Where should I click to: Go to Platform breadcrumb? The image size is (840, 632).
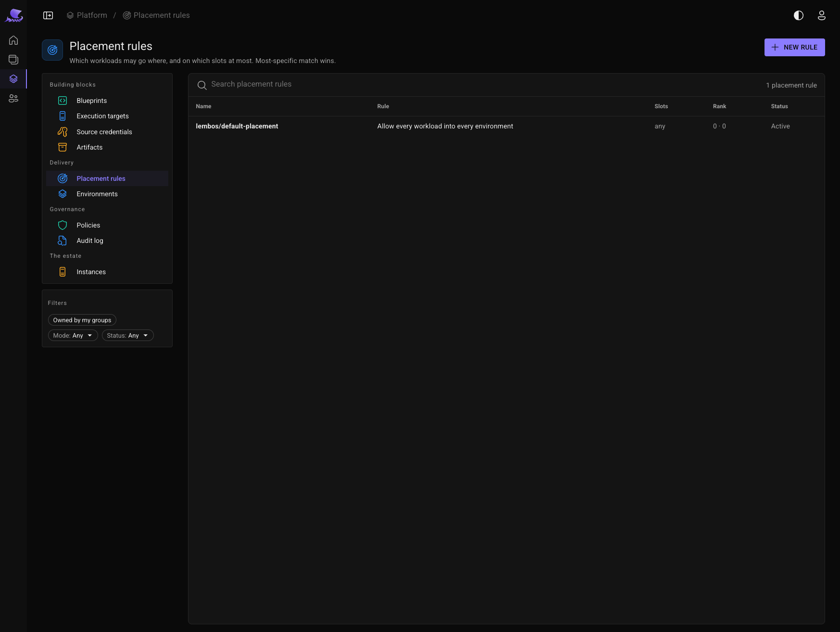pyautogui.click(x=87, y=15)
